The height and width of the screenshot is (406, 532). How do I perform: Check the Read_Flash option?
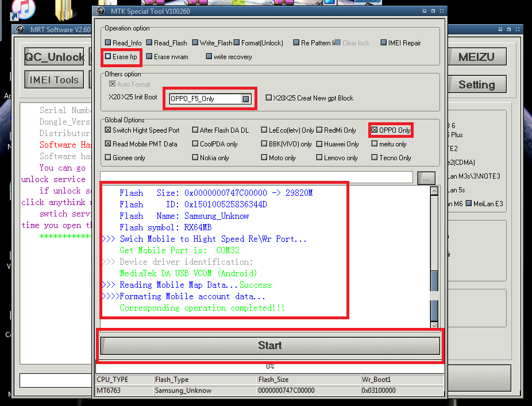(x=149, y=42)
